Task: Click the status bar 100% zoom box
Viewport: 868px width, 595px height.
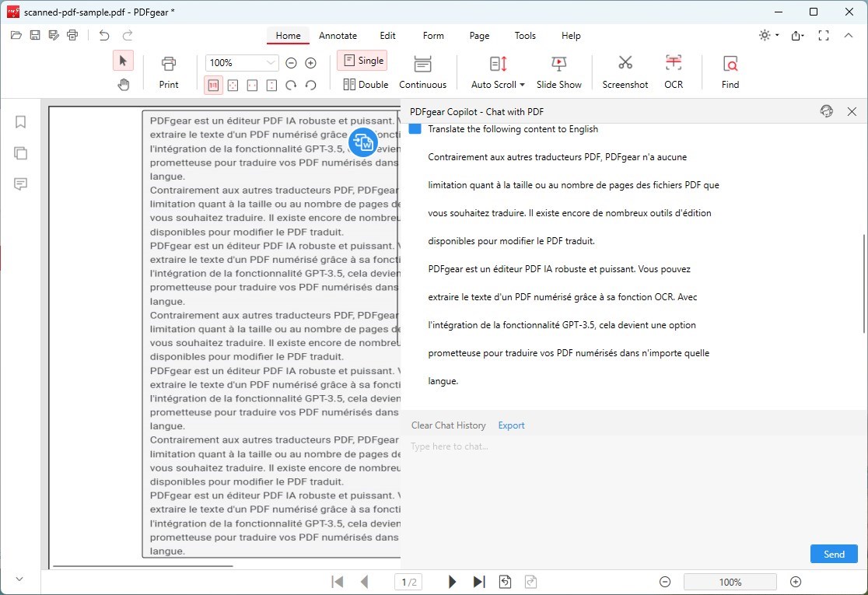Action: [x=730, y=582]
